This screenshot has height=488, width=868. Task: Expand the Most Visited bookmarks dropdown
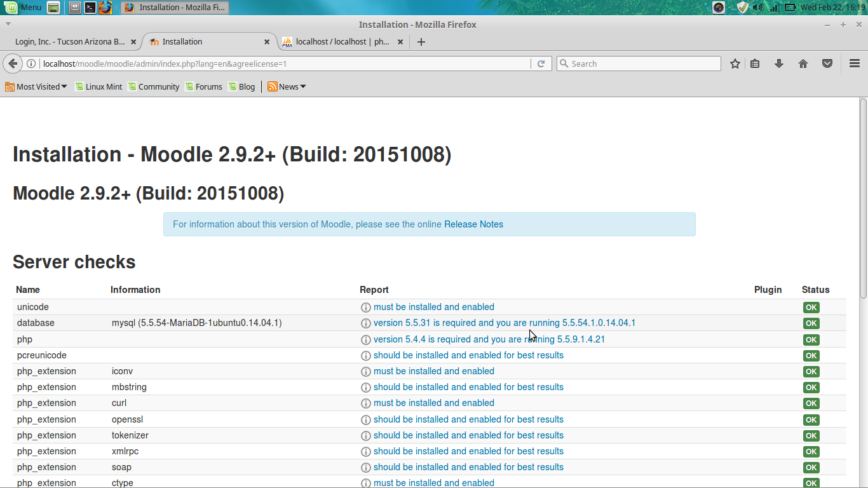36,86
